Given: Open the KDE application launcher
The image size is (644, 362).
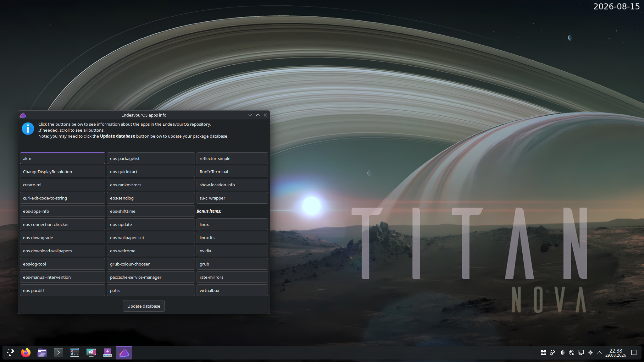Looking at the screenshot, I should click(x=11, y=353).
